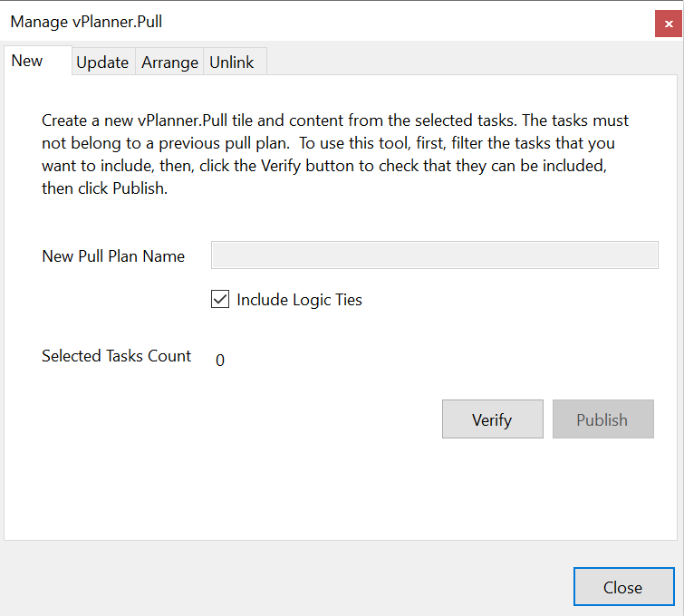
Task: Switch to the Update tab
Action: [x=103, y=62]
